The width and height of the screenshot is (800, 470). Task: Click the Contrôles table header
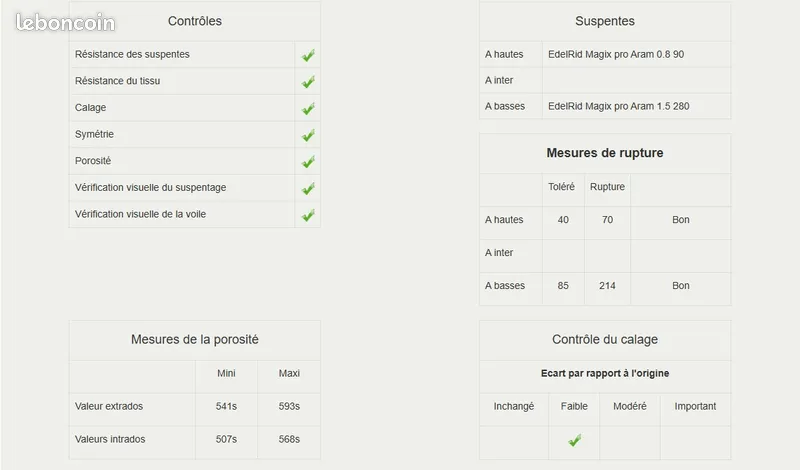coord(195,21)
